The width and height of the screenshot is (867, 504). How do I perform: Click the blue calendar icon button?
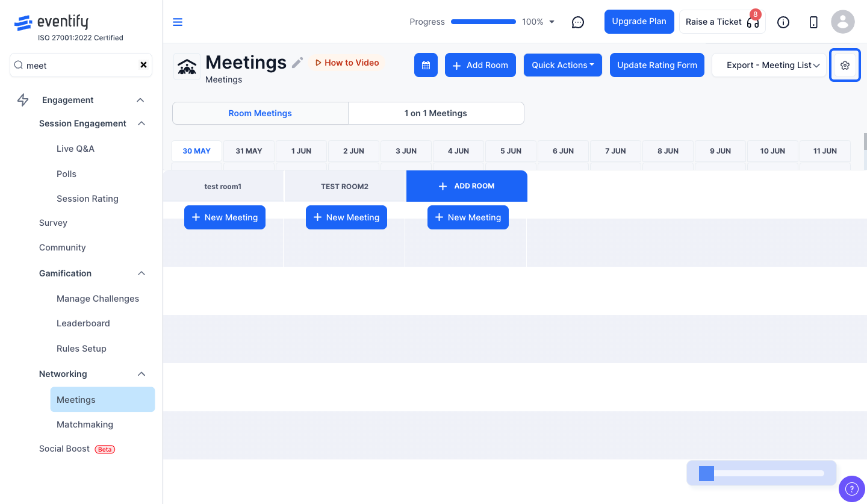tap(426, 65)
